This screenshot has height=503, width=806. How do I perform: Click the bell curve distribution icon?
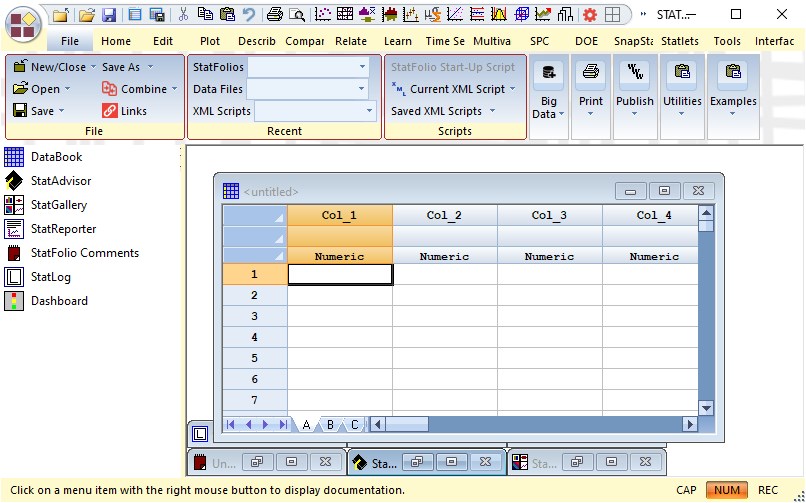(499, 14)
